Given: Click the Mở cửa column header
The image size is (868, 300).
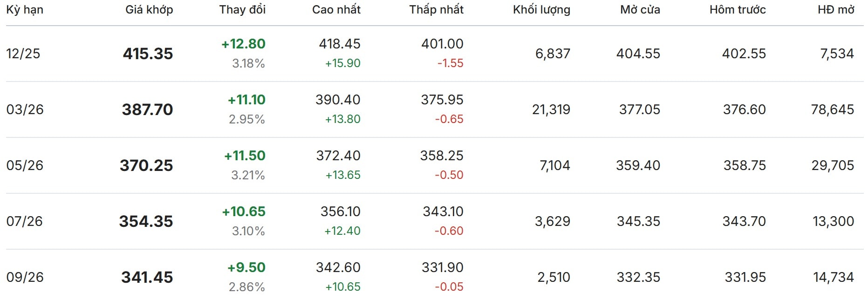Looking at the screenshot, I should pos(640,10).
